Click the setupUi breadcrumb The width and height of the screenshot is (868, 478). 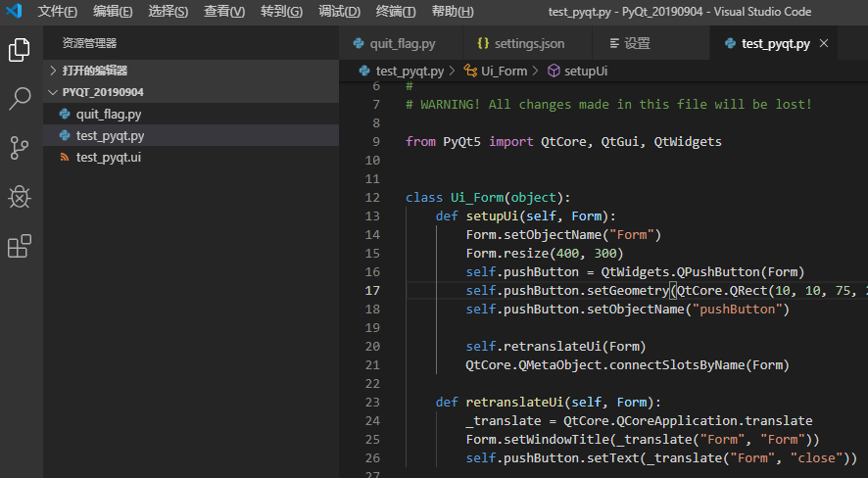point(586,71)
